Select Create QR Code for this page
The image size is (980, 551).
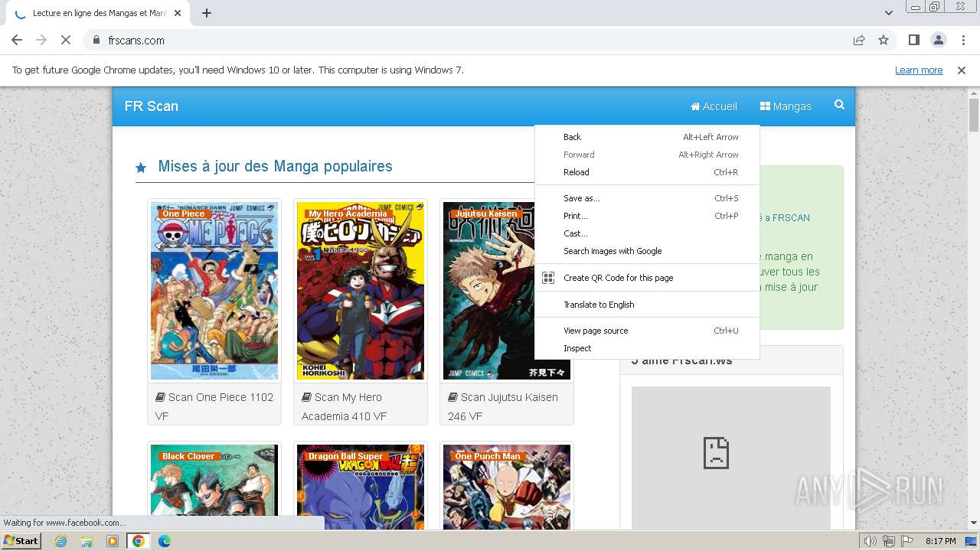pos(647,278)
